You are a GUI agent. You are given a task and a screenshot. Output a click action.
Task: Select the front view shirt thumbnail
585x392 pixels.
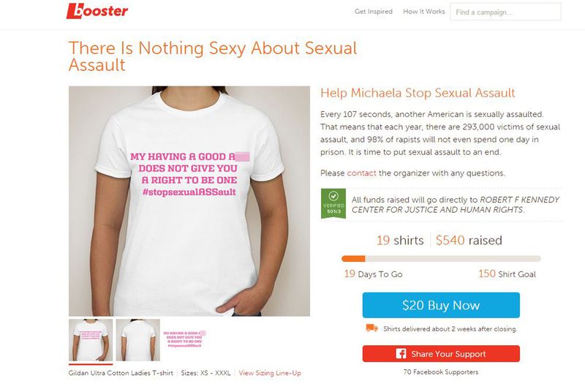[91, 340]
